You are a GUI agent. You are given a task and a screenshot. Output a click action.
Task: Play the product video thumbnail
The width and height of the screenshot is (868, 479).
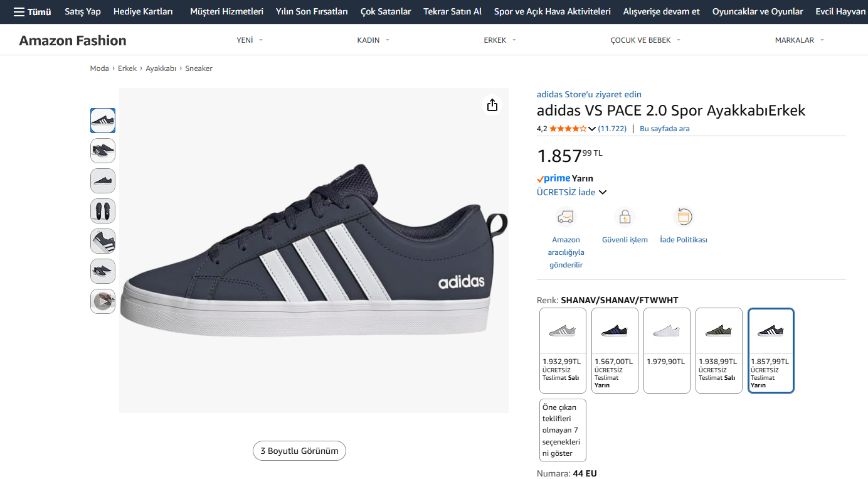pos(103,301)
